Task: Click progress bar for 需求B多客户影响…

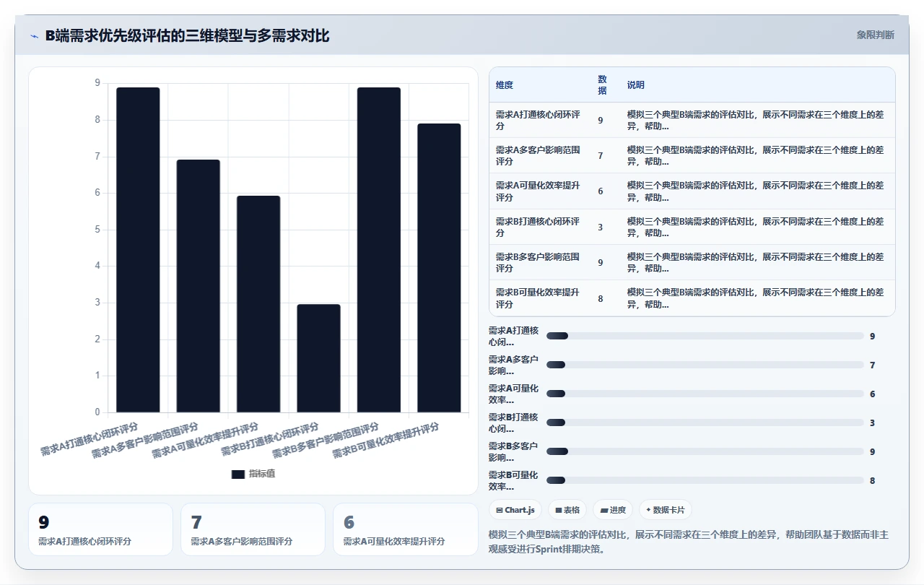Action: pos(705,451)
